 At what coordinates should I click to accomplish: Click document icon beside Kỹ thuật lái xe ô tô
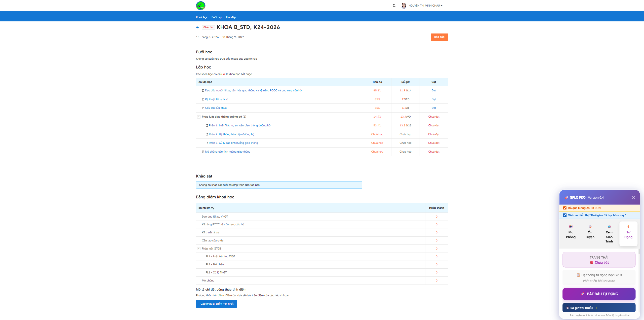203,99
